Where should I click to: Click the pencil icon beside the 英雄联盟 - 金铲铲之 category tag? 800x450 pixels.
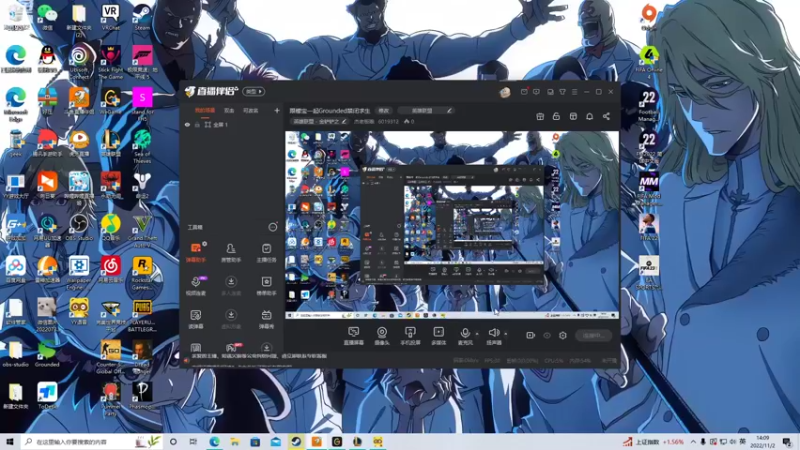[344, 121]
